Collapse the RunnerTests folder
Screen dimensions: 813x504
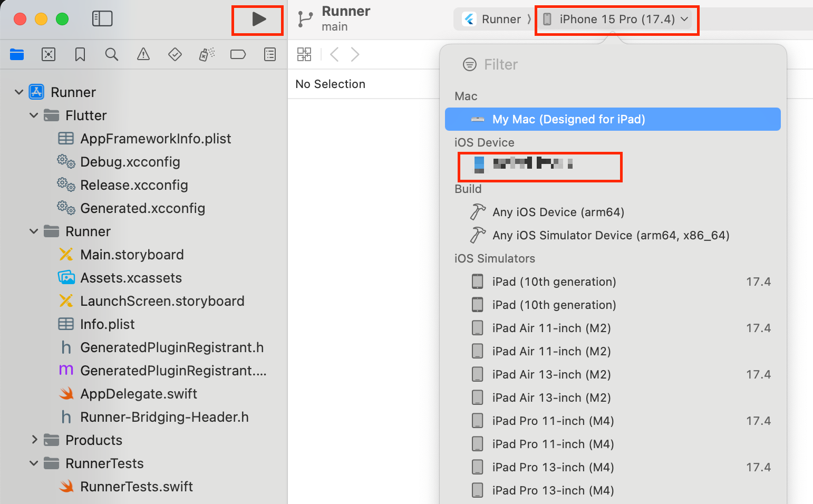(34, 463)
